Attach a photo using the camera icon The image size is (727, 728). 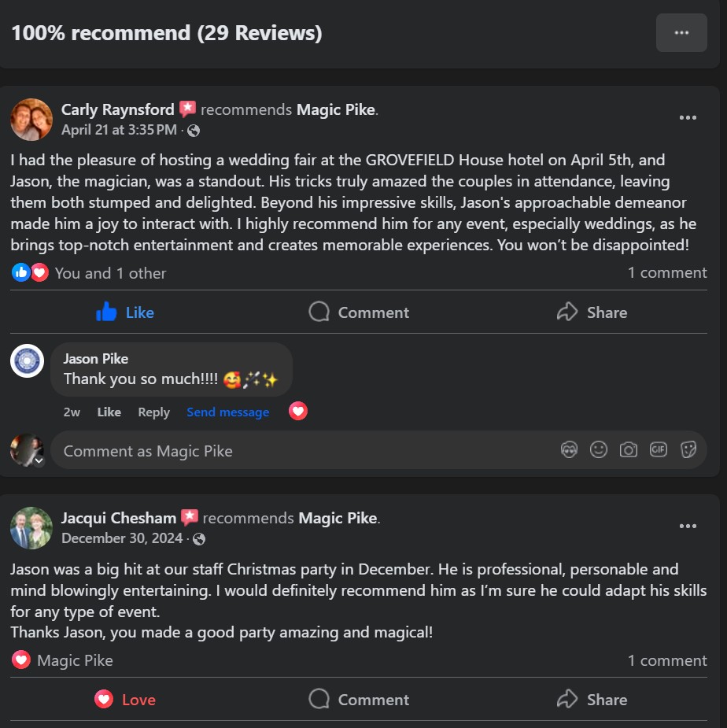tap(628, 450)
